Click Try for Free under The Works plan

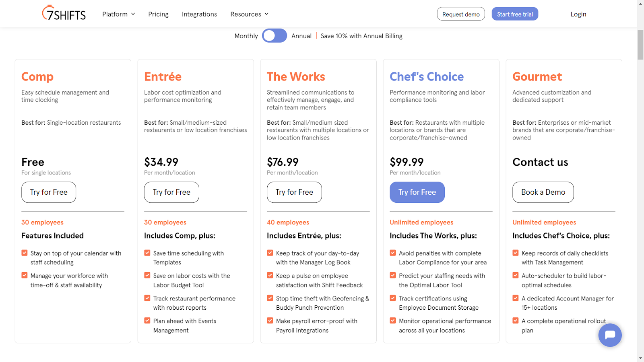click(294, 192)
